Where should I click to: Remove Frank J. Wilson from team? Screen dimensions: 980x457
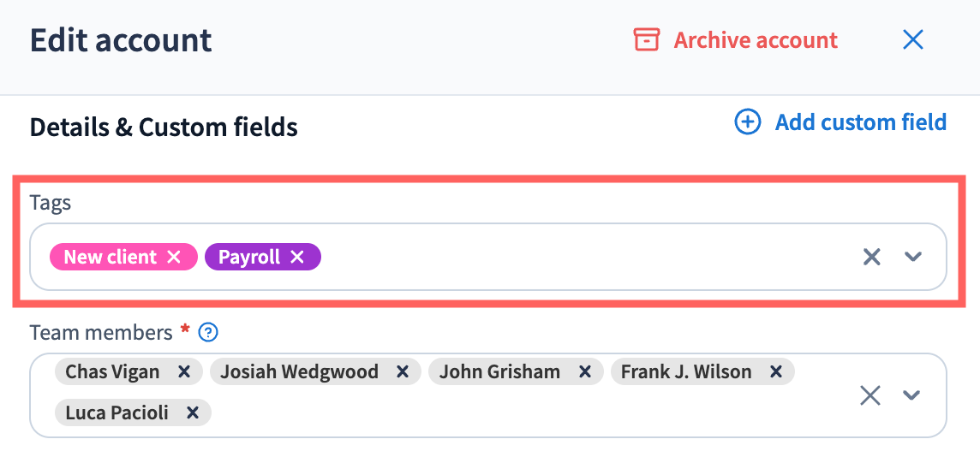click(x=776, y=371)
